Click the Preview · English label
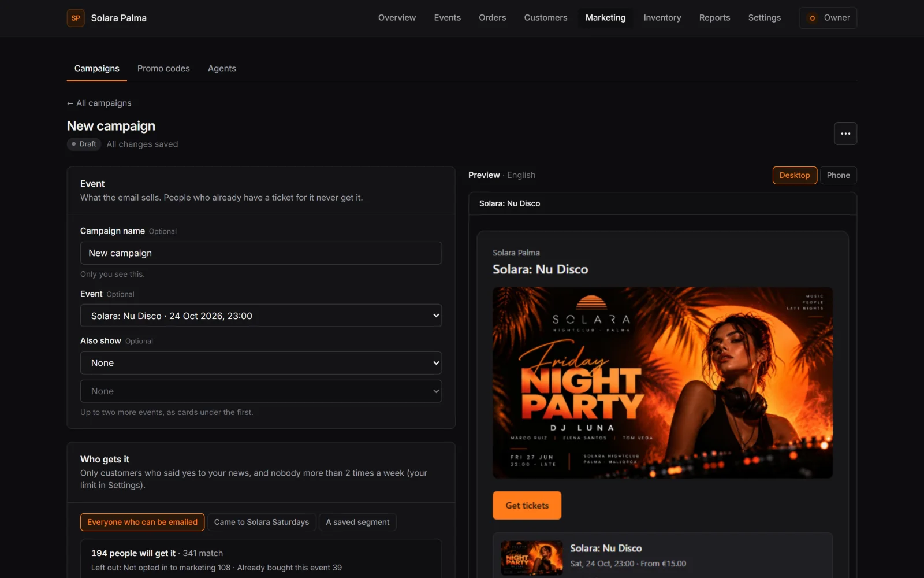Image resolution: width=924 pixels, height=578 pixels. (502, 175)
